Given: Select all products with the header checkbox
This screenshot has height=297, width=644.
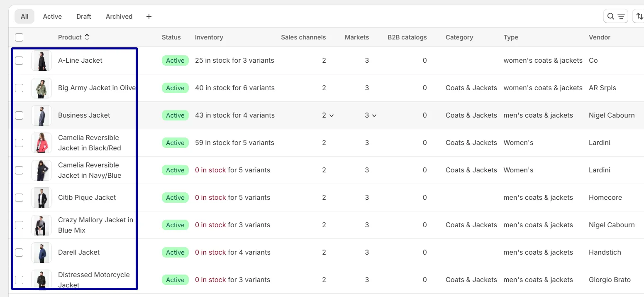Looking at the screenshot, I should (x=19, y=37).
